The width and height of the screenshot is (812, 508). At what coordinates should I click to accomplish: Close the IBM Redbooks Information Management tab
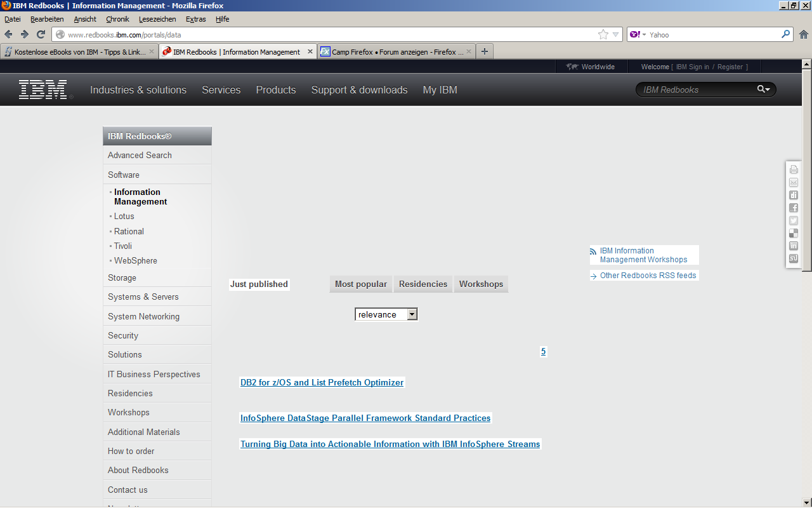click(x=310, y=51)
